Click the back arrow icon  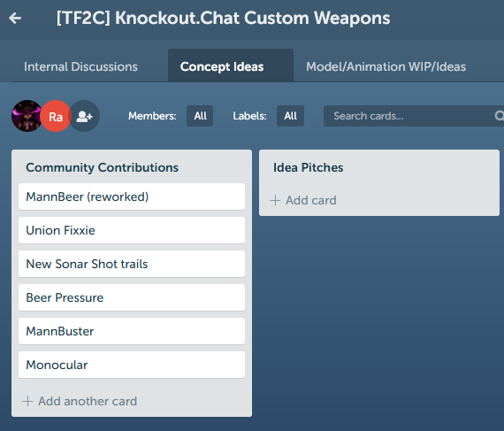[x=15, y=18]
